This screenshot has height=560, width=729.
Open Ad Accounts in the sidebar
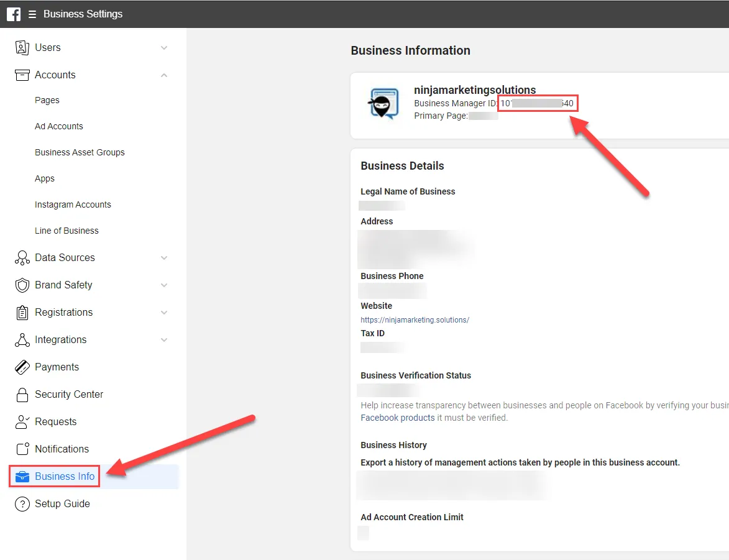[58, 126]
